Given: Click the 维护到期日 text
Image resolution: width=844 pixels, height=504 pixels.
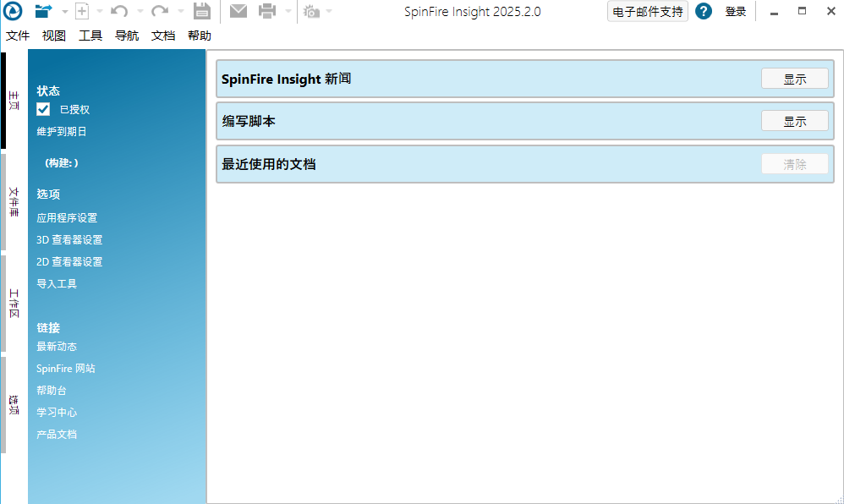Looking at the screenshot, I should tap(62, 131).
